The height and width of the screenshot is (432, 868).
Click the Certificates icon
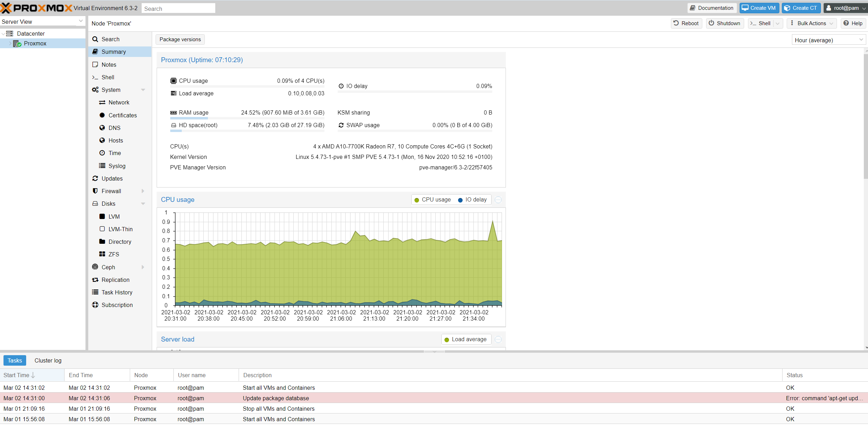(x=102, y=115)
